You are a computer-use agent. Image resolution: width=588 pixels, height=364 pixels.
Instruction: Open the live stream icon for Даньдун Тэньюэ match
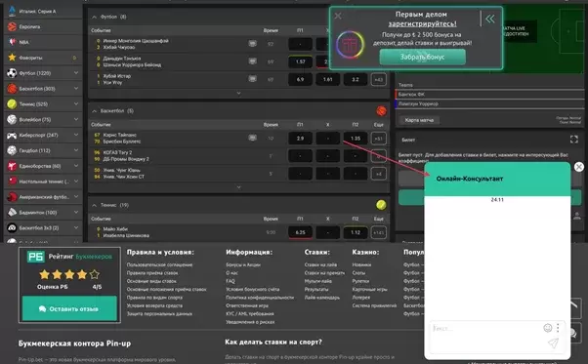tap(253, 61)
